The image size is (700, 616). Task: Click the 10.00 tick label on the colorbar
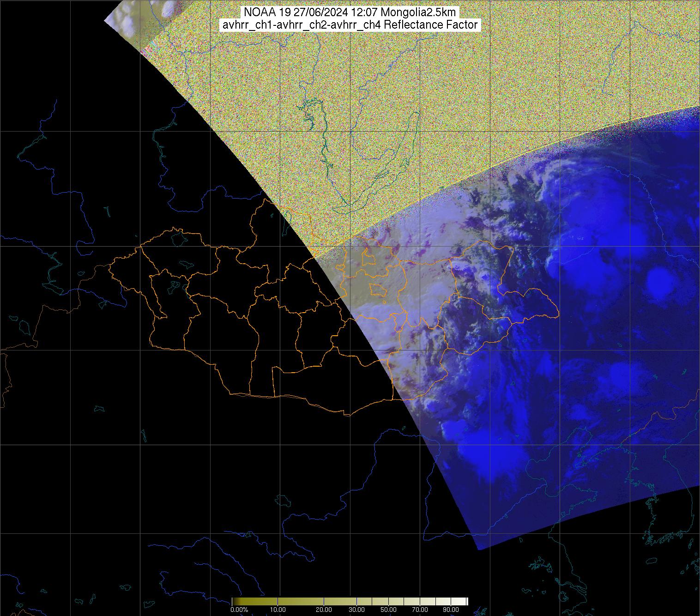tap(278, 610)
